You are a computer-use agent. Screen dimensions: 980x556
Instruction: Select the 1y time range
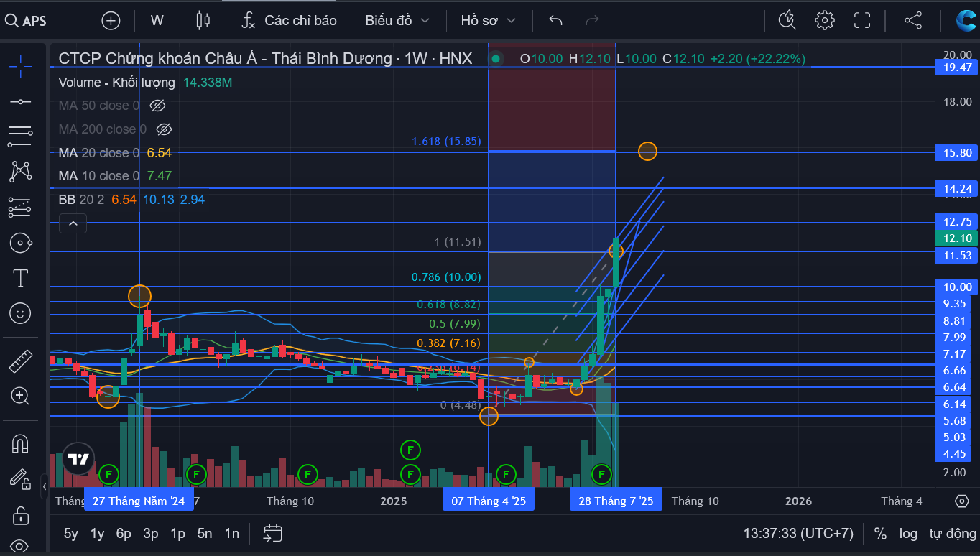(98, 534)
